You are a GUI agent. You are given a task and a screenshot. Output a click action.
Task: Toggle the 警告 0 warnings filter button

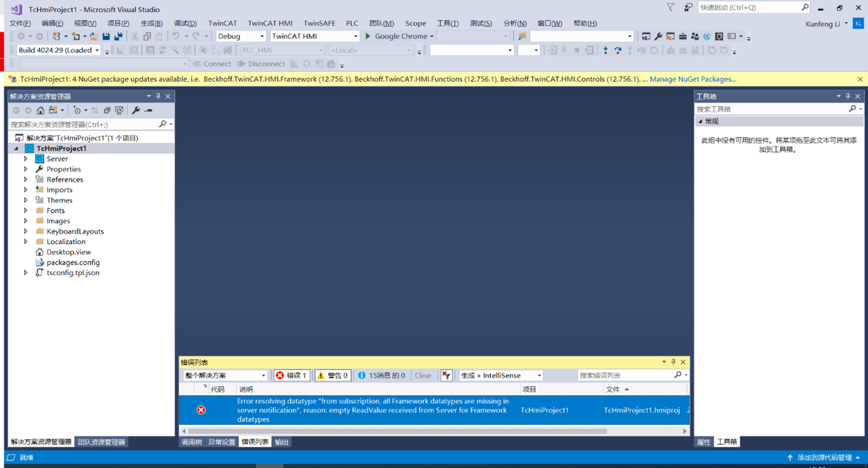[x=332, y=375]
